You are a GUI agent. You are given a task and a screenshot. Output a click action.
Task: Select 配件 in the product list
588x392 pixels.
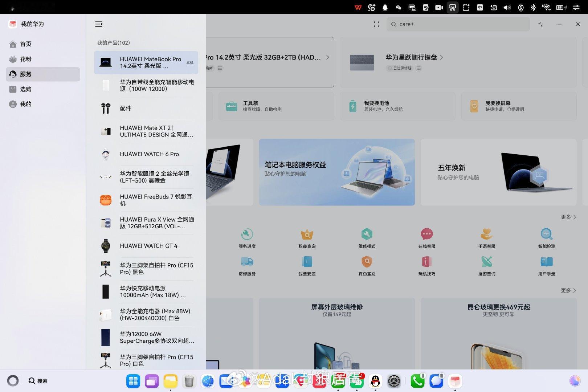[146, 108]
